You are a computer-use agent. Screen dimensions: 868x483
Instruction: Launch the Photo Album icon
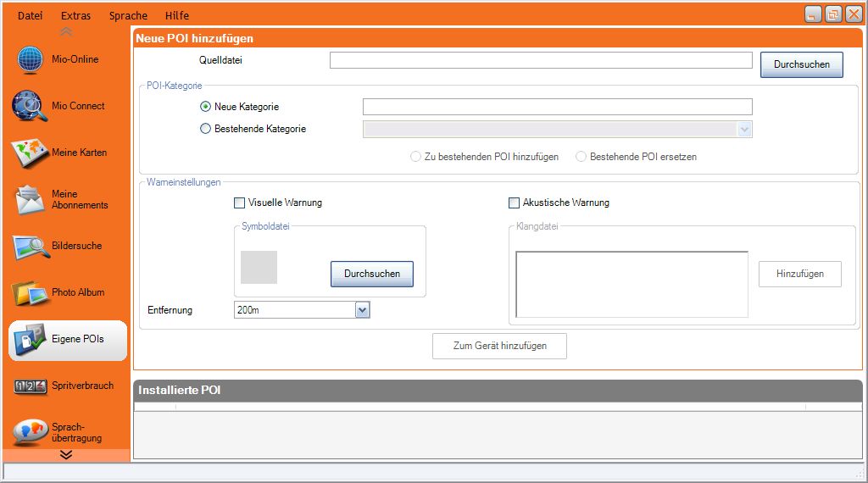(30, 293)
